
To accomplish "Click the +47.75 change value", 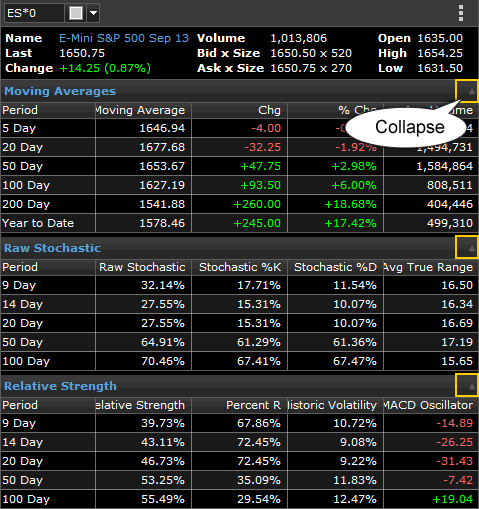I will pyautogui.click(x=260, y=166).
